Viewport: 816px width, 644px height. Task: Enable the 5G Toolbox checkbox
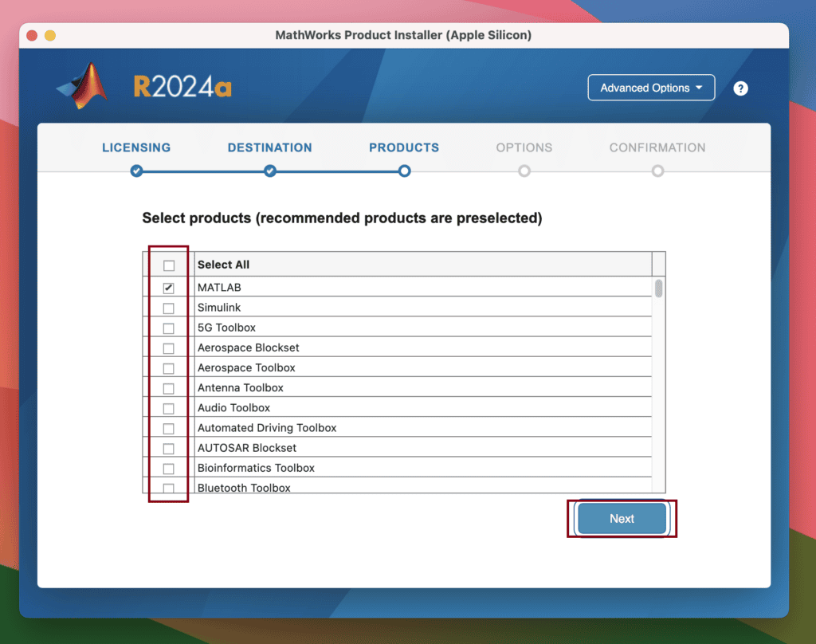[169, 328]
